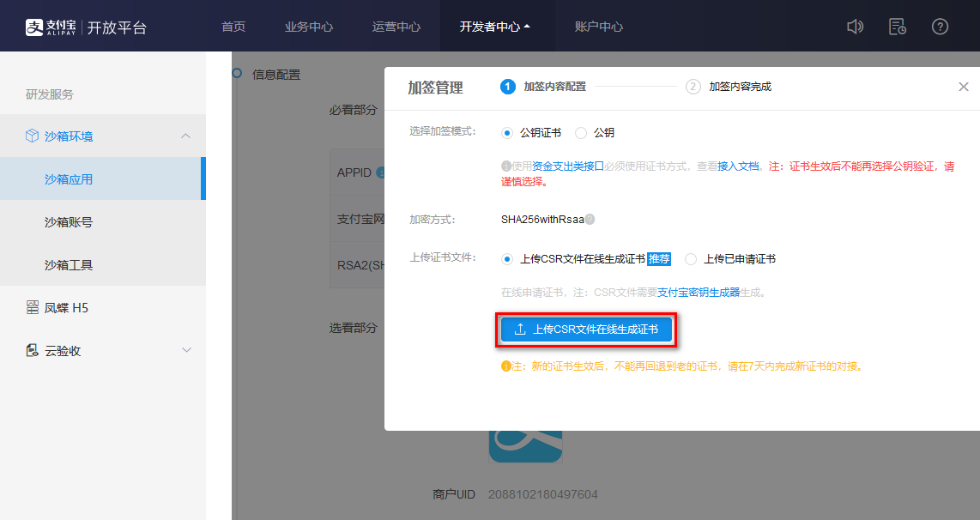Click the 开放平台 header title
The height and width of the screenshot is (520, 980).
click(x=117, y=27)
